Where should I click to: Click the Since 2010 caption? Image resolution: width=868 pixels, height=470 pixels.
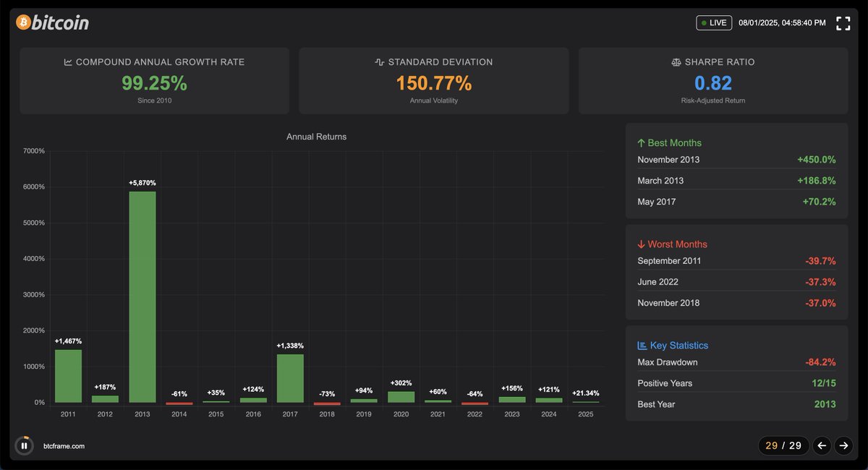154,101
